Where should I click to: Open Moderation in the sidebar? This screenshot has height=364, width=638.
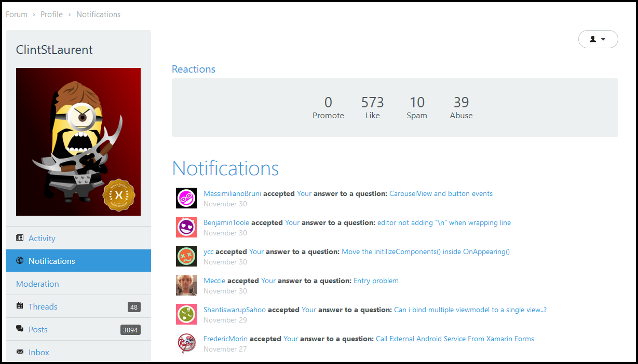click(x=78, y=284)
